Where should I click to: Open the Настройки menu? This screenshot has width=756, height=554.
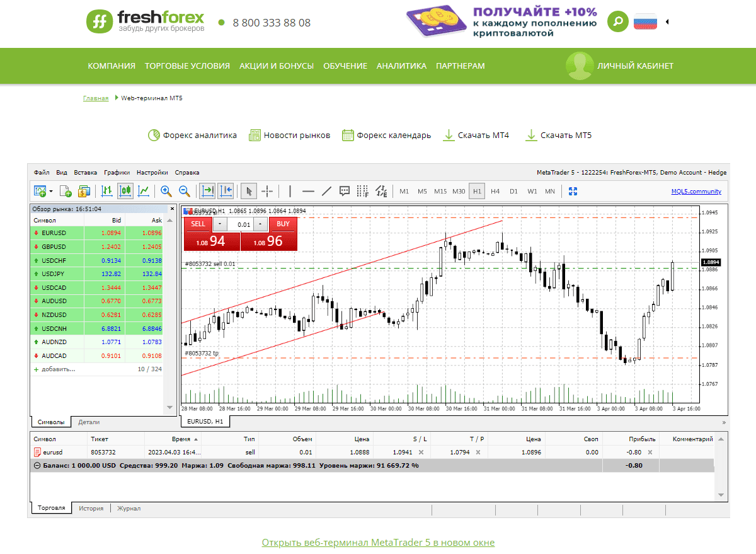pyautogui.click(x=152, y=172)
